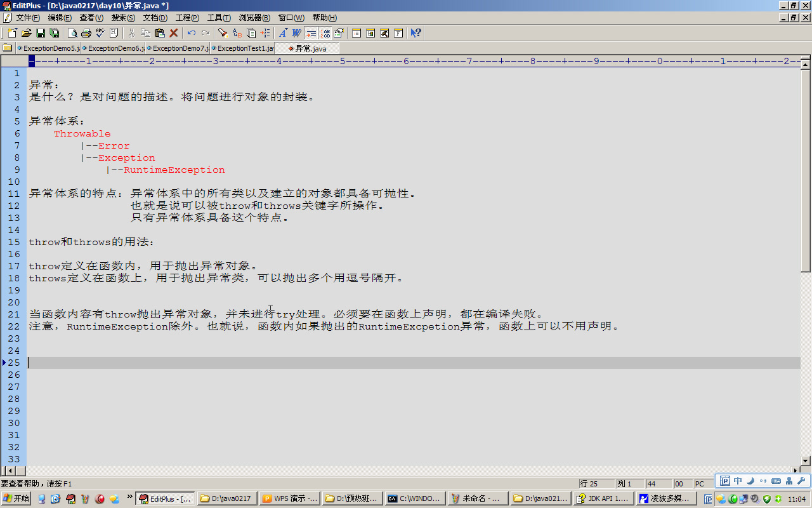This screenshot has height=508, width=812.
Task: Open the 工具(T) menu
Action: pos(219,18)
